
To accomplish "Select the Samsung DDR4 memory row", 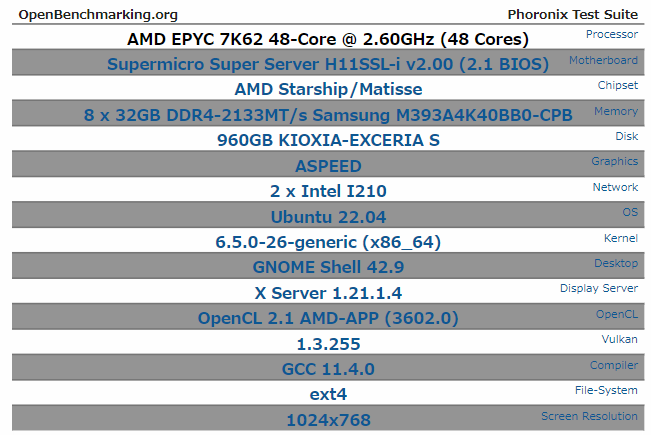I will pyautogui.click(x=328, y=113).
